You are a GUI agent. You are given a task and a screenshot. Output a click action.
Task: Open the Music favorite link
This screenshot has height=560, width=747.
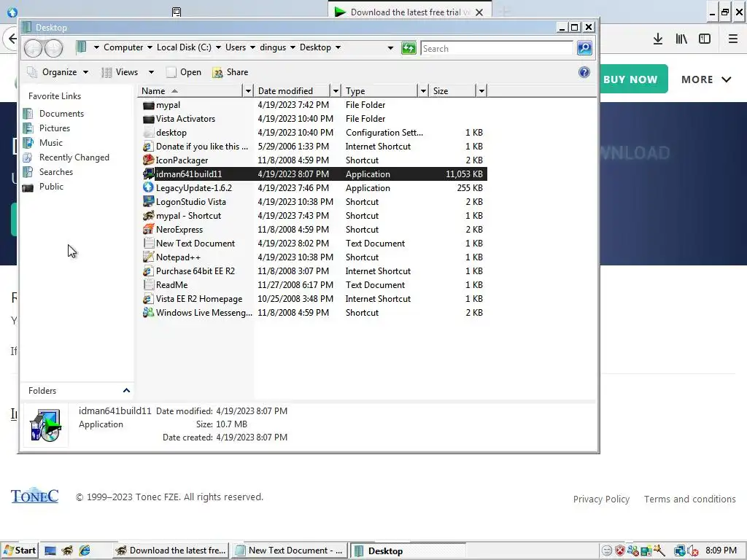[51, 143]
